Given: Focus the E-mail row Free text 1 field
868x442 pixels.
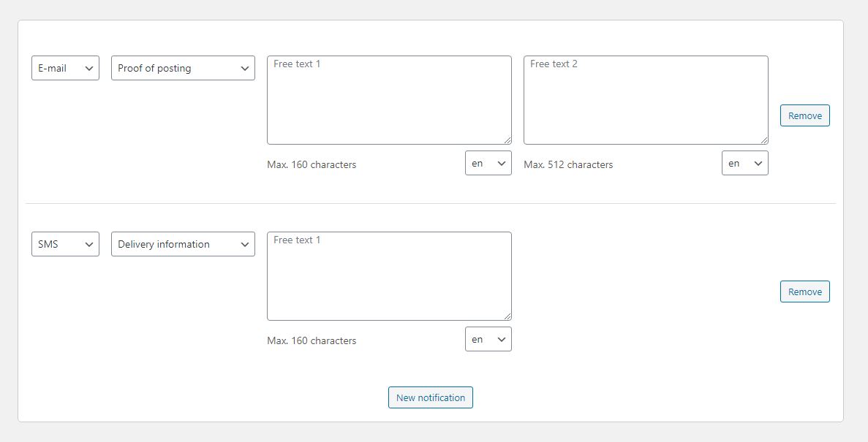Looking at the screenshot, I should (x=389, y=100).
